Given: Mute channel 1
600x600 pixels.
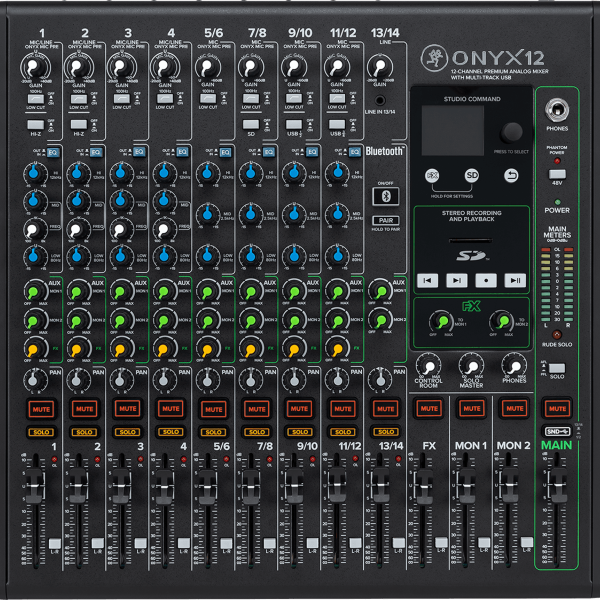Looking at the screenshot, I should [x=41, y=409].
